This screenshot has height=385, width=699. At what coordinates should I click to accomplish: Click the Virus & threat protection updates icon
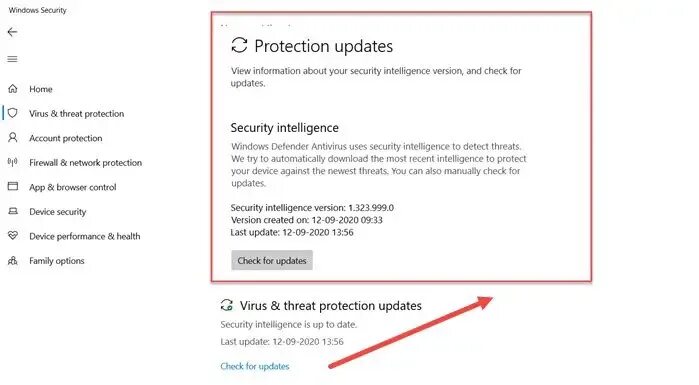(x=227, y=305)
